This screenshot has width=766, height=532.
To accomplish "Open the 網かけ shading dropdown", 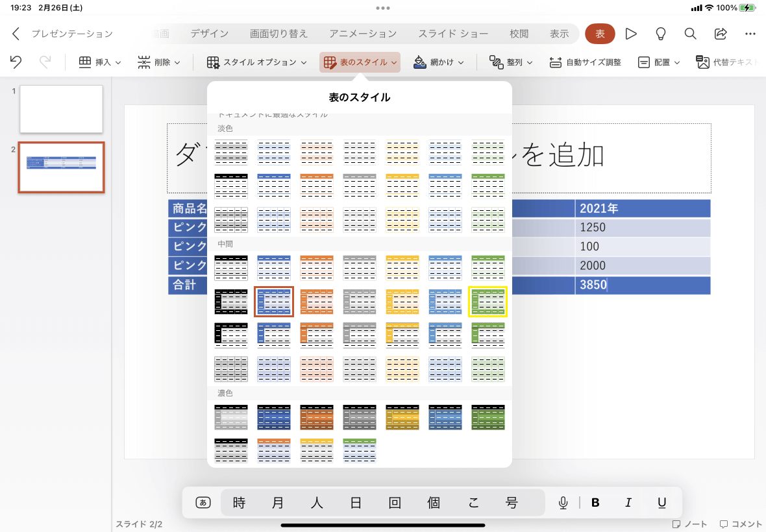I will (438, 62).
